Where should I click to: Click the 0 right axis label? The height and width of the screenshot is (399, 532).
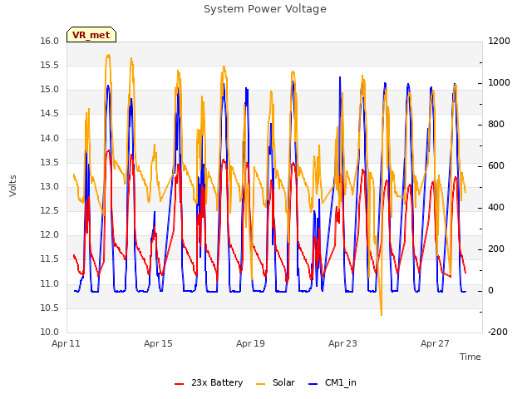tap(491, 291)
